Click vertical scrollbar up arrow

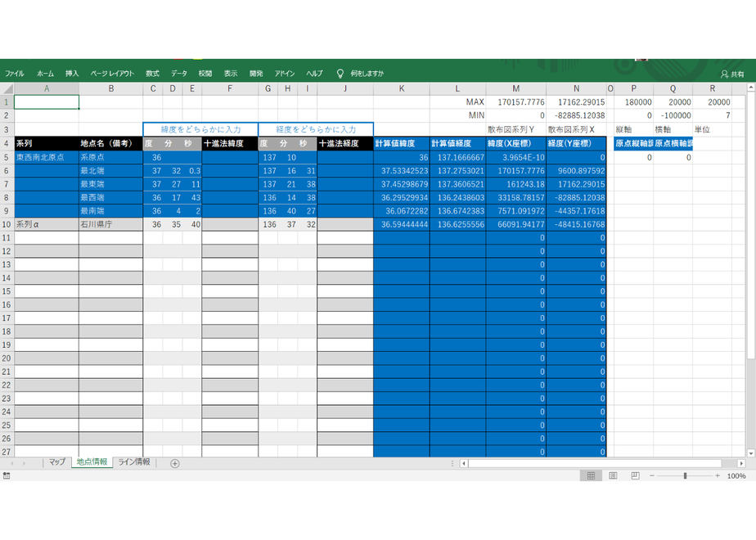click(751, 88)
